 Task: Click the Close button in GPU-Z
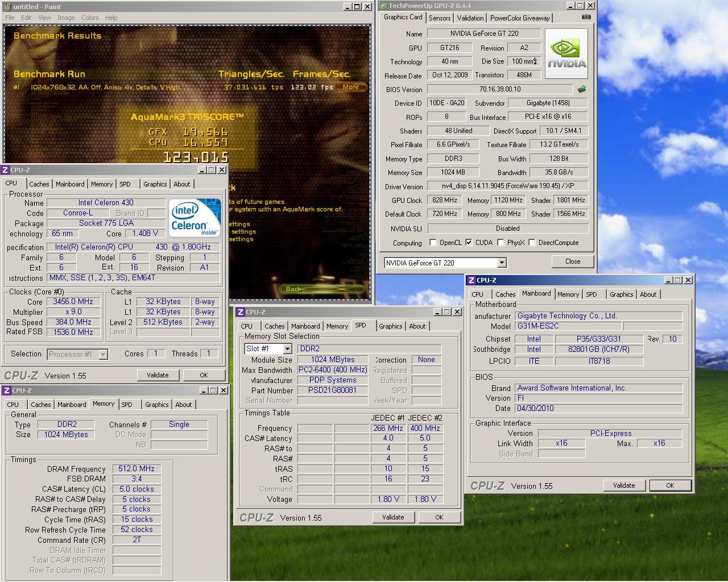coord(573,261)
